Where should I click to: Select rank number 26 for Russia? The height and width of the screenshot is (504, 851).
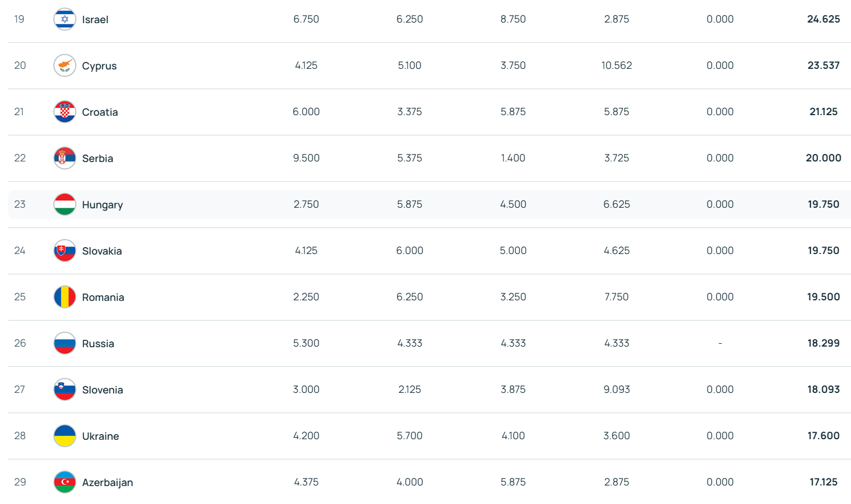point(20,343)
